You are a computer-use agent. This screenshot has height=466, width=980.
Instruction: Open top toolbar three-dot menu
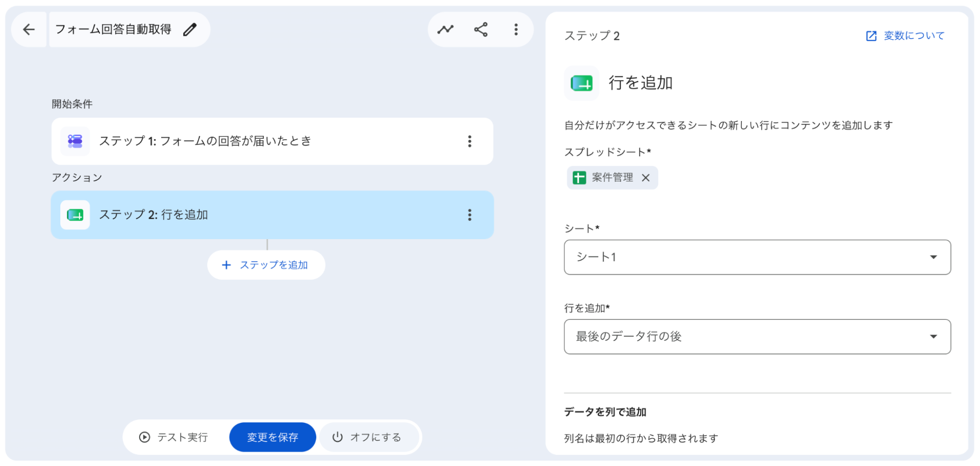pyautogui.click(x=516, y=29)
